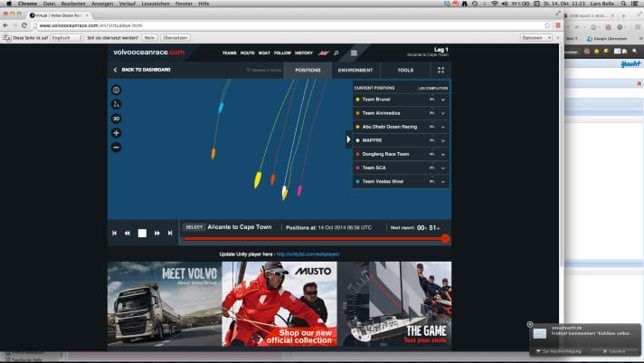This screenshot has width=644, height=363.
Task: Select the light blue boat on the map
Action: [x=221, y=108]
